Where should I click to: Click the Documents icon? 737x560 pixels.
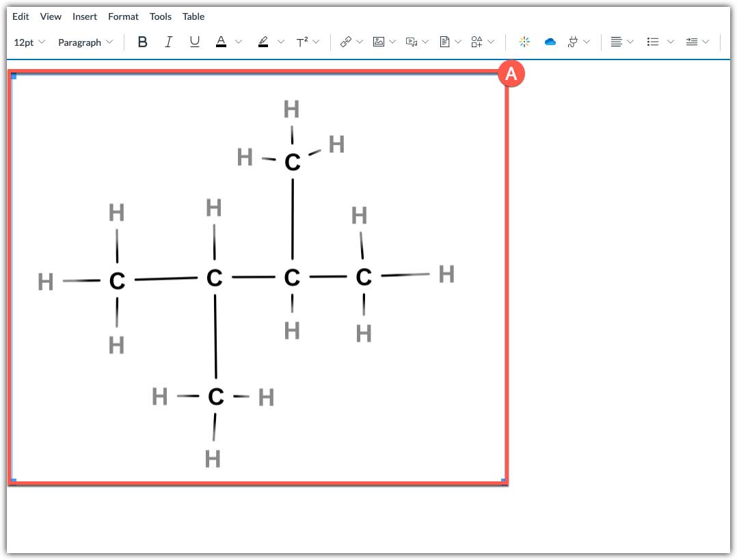coord(444,42)
